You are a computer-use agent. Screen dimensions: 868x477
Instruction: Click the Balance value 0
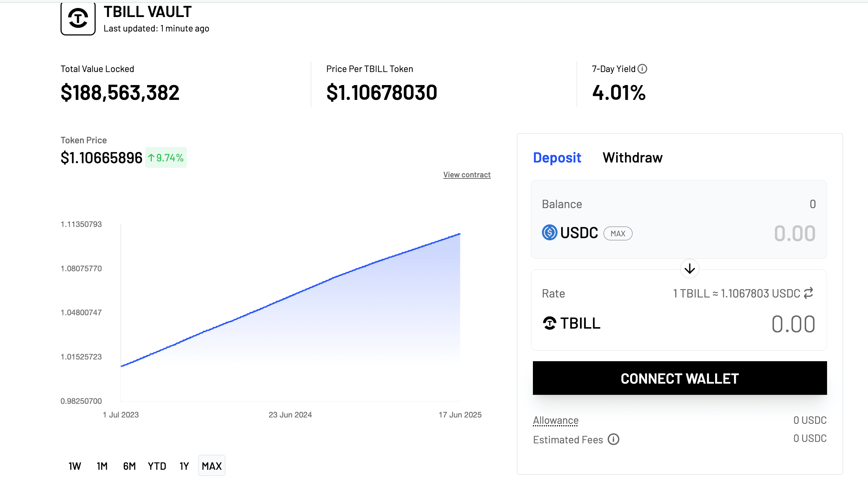pyautogui.click(x=813, y=204)
